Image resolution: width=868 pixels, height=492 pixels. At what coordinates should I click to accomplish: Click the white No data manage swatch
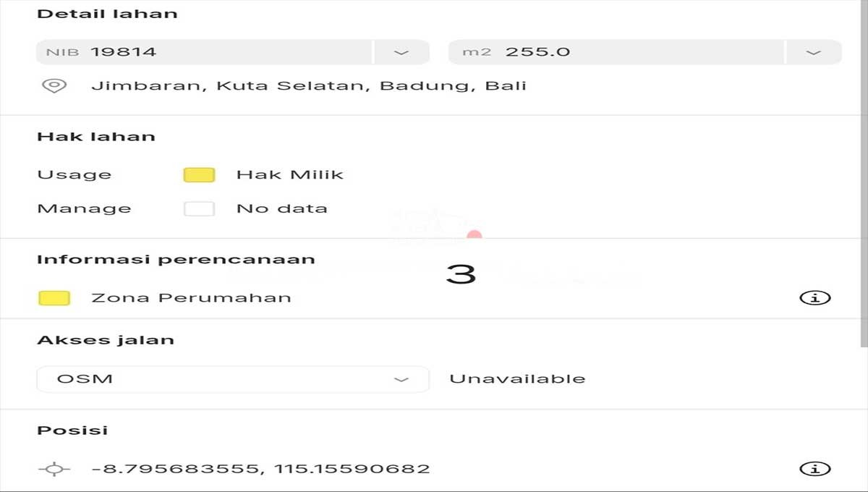tap(199, 209)
